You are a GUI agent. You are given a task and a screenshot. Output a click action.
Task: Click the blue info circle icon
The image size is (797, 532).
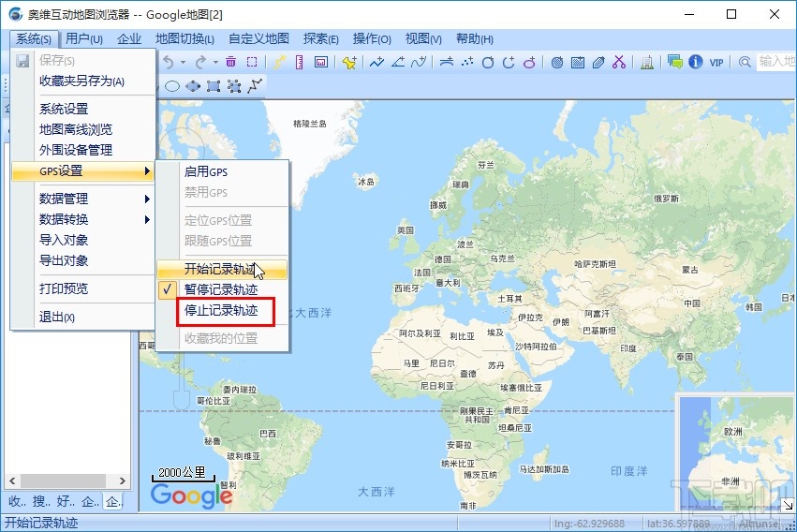click(695, 62)
